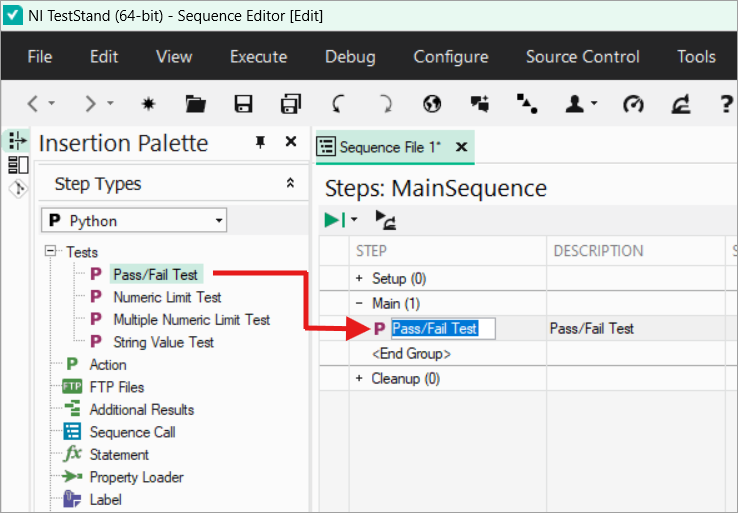738x513 pixels.
Task: Collapse the Step Types section
Action: pyautogui.click(x=290, y=184)
